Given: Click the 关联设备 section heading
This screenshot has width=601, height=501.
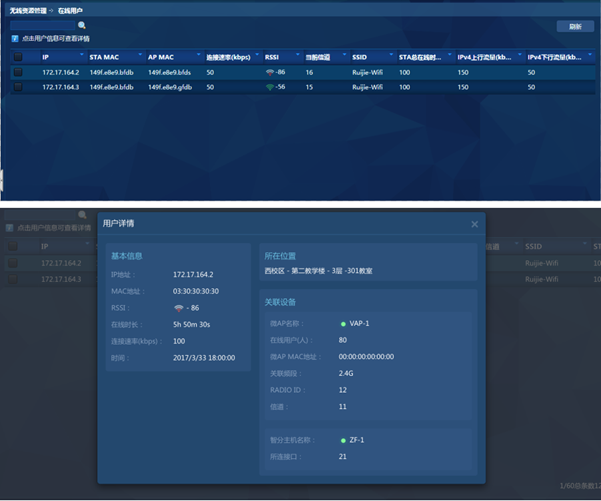Looking at the screenshot, I should pyautogui.click(x=280, y=302).
